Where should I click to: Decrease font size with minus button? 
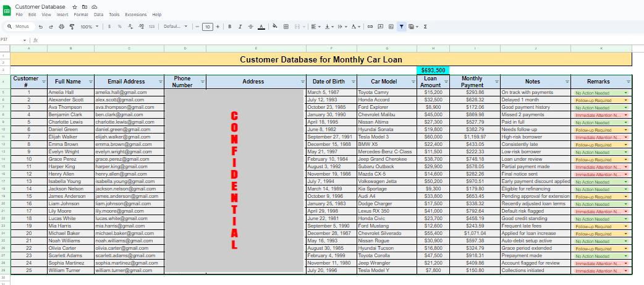click(x=198, y=27)
